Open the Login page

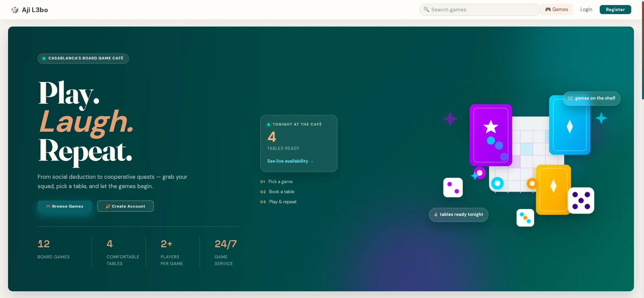pyautogui.click(x=586, y=9)
